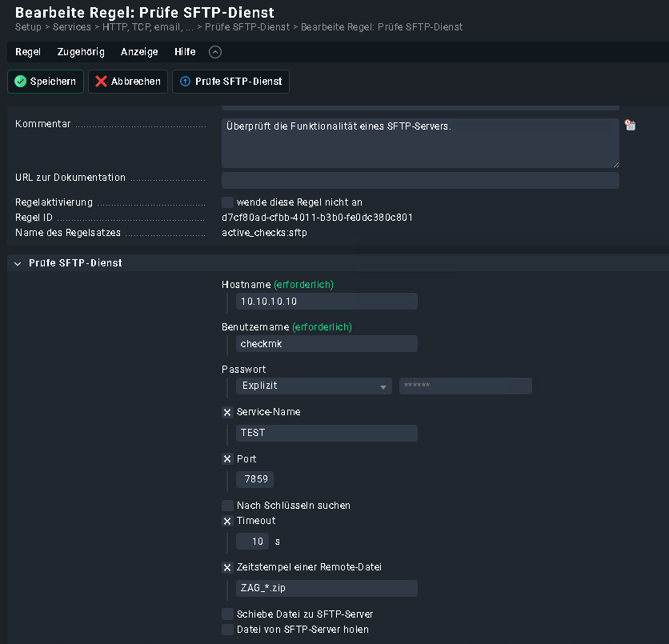Click the Port number field

pos(254,479)
